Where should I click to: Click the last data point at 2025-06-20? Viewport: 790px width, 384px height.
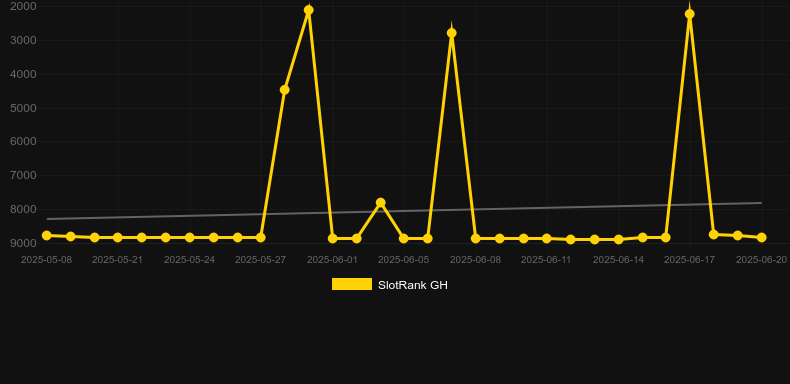tap(762, 237)
